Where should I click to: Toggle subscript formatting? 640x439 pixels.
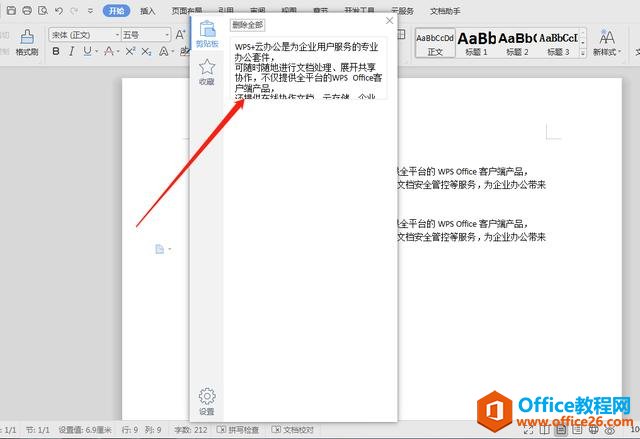pyautogui.click(x=147, y=51)
